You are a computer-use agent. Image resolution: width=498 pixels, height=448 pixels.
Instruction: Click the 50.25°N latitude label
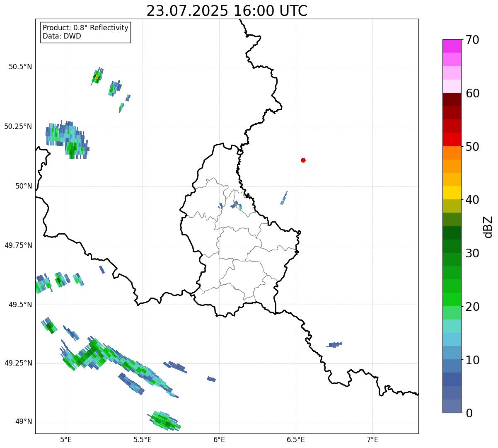(x=18, y=126)
